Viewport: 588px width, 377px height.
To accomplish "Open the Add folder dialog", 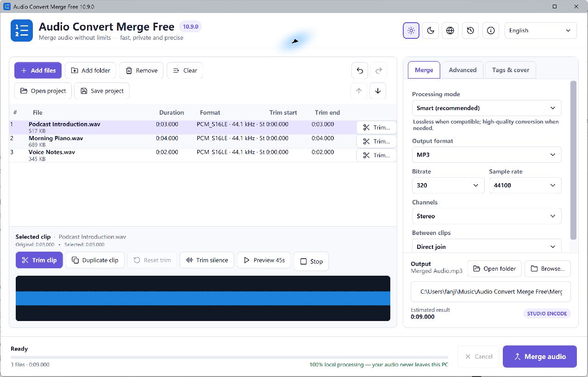I will pyautogui.click(x=91, y=70).
